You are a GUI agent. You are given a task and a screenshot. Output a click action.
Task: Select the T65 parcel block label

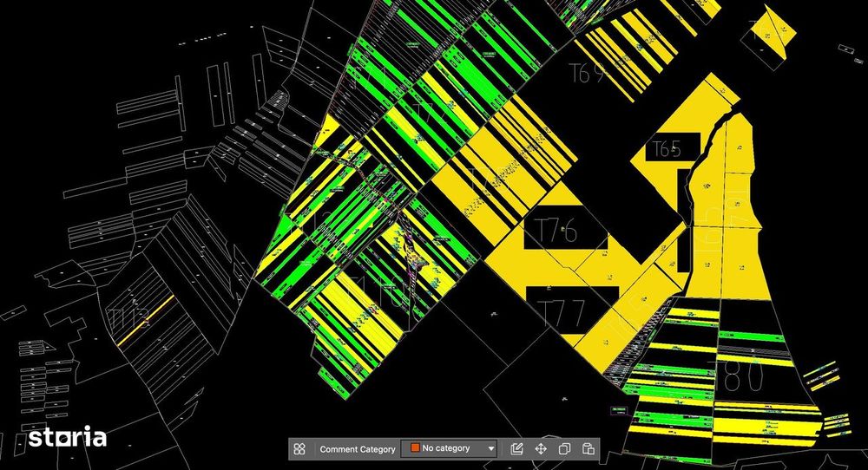coord(667,149)
